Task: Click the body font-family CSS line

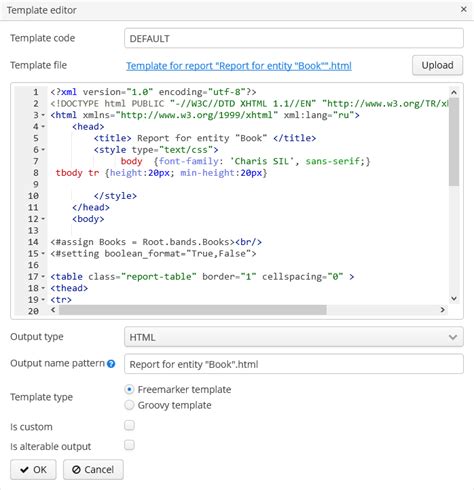Action: coord(245,161)
